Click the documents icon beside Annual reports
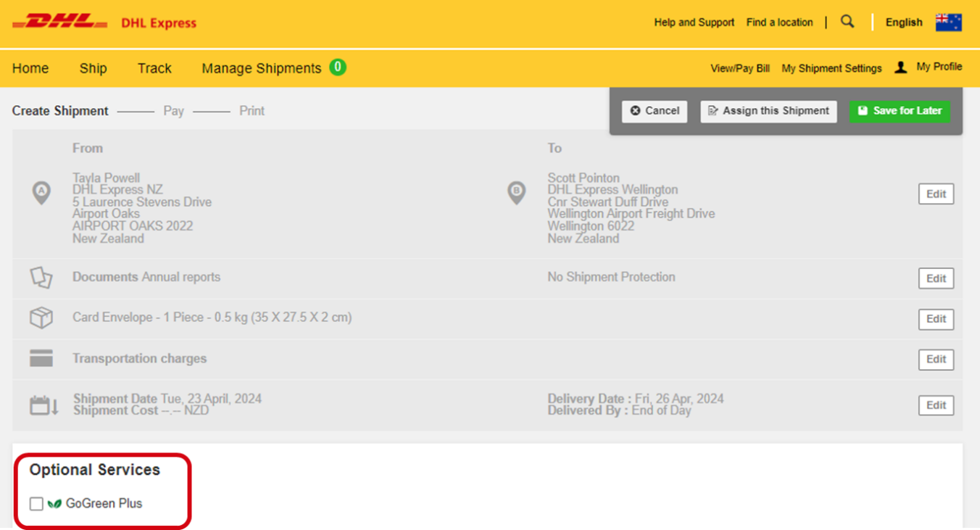The image size is (980, 530). [x=41, y=278]
